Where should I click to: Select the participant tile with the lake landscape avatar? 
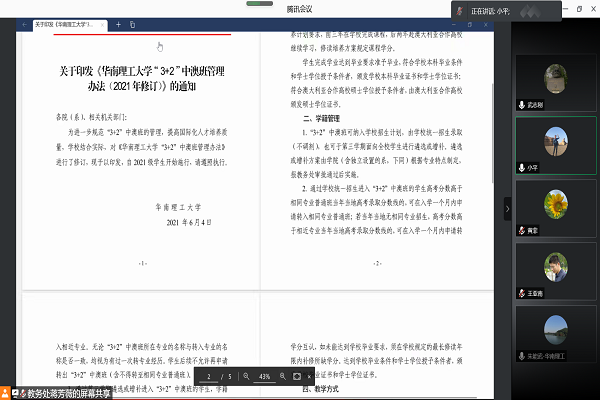556,334
